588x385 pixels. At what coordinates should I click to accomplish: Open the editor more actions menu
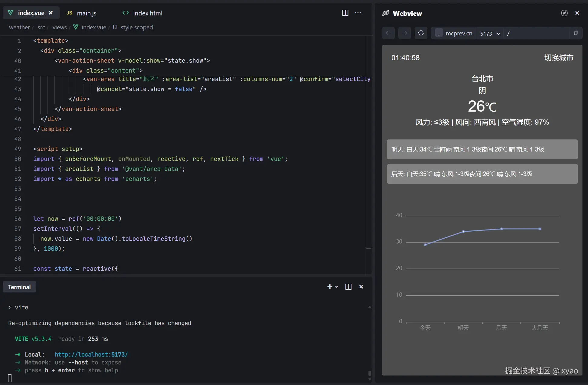(358, 13)
